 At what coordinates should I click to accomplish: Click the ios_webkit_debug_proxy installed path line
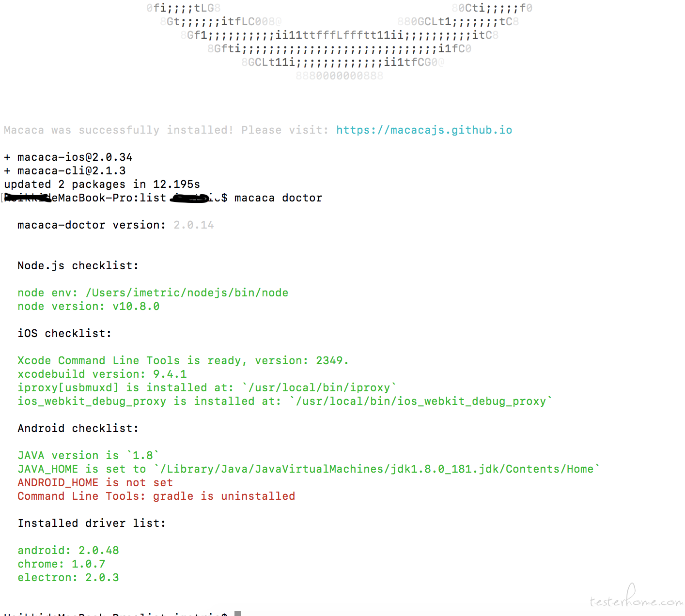click(285, 401)
